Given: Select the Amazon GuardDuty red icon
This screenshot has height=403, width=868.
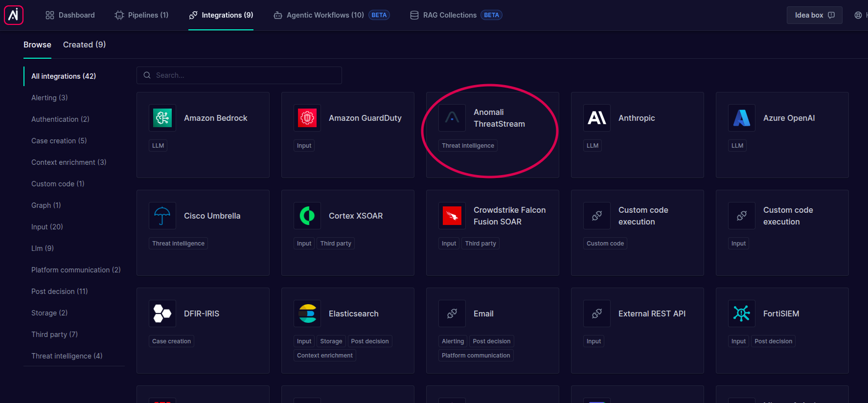Looking at the screenshot, I should (307, 118).
